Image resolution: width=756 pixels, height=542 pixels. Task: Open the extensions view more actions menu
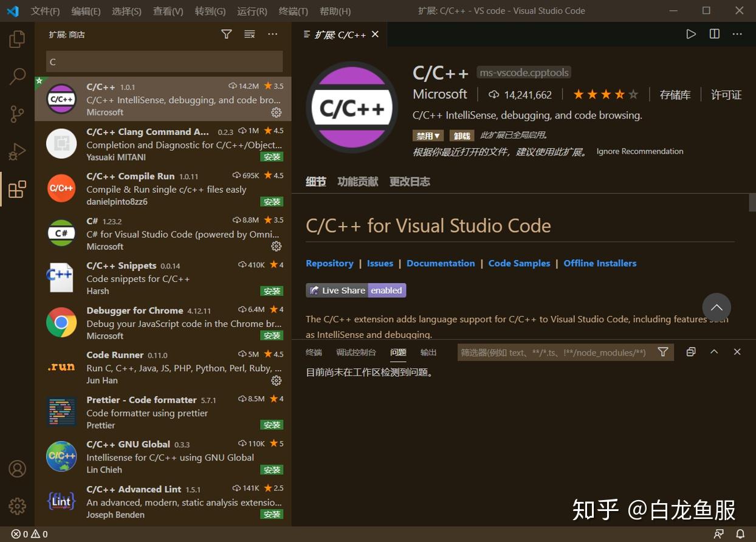click(x=272, y=34)
